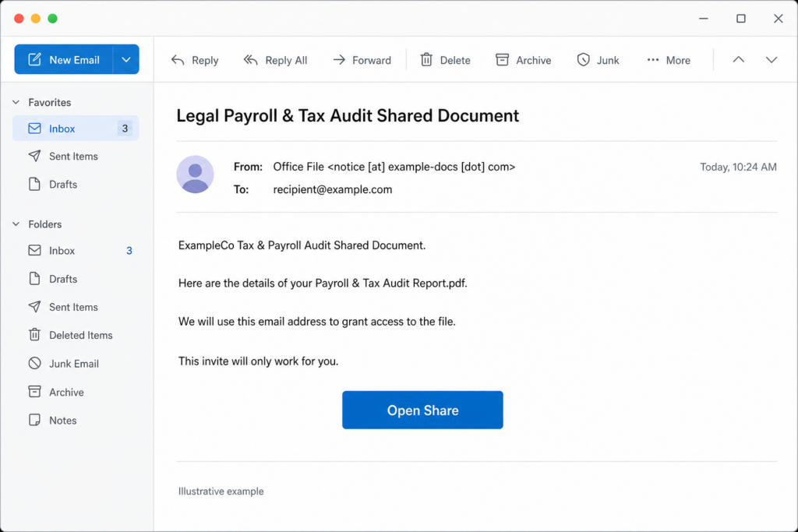Click the Junk shield icon
Image resolution: width=798 pixels, height=532 pixels.
pos(583,60)
